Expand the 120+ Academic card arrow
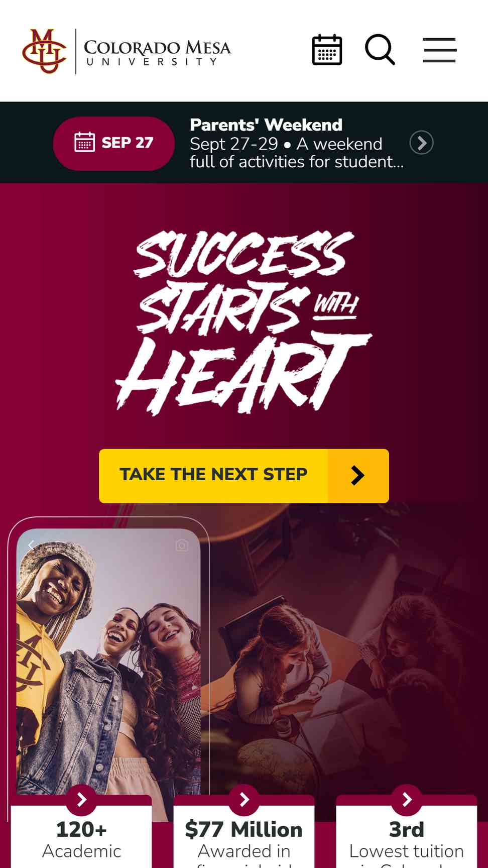Screen dimensions: 488x868 81,800
